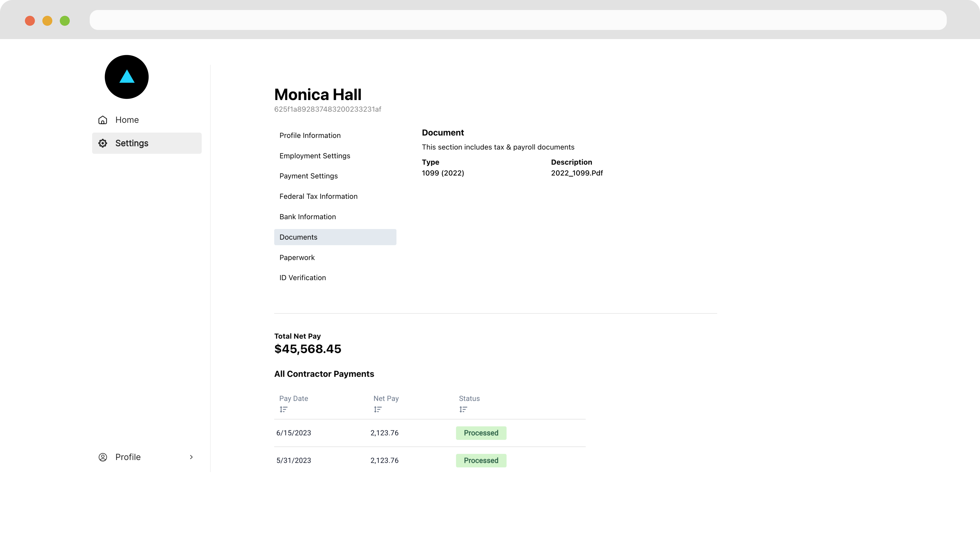Click the Net Pay column header
This screenshot has height=538, width=980.
(x=386, y=398)
